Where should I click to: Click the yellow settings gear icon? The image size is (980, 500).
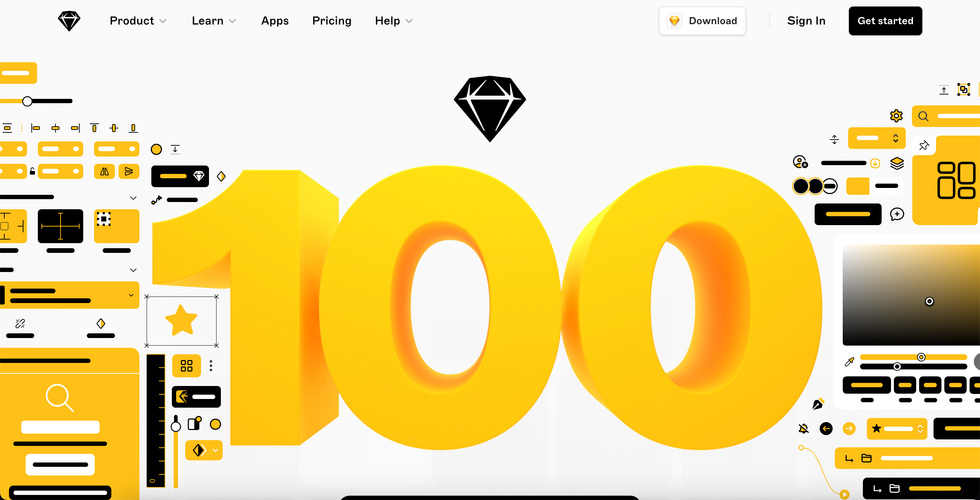896,116
